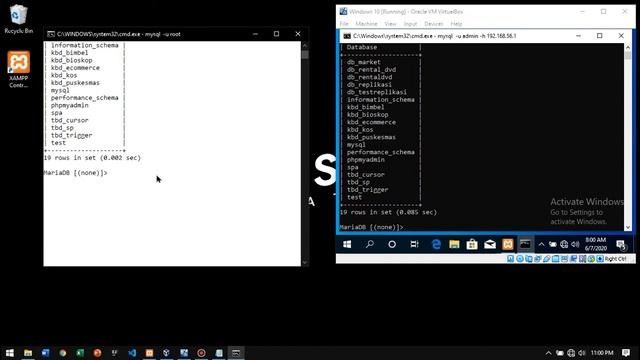Open File Explorer in guest taskbar
The image size is (640, 360).
pos(454,244)
